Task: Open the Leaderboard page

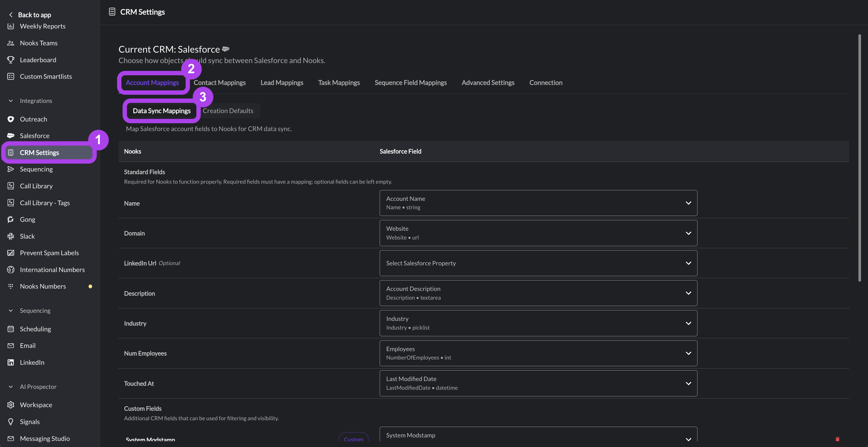Action: [38, 60]
